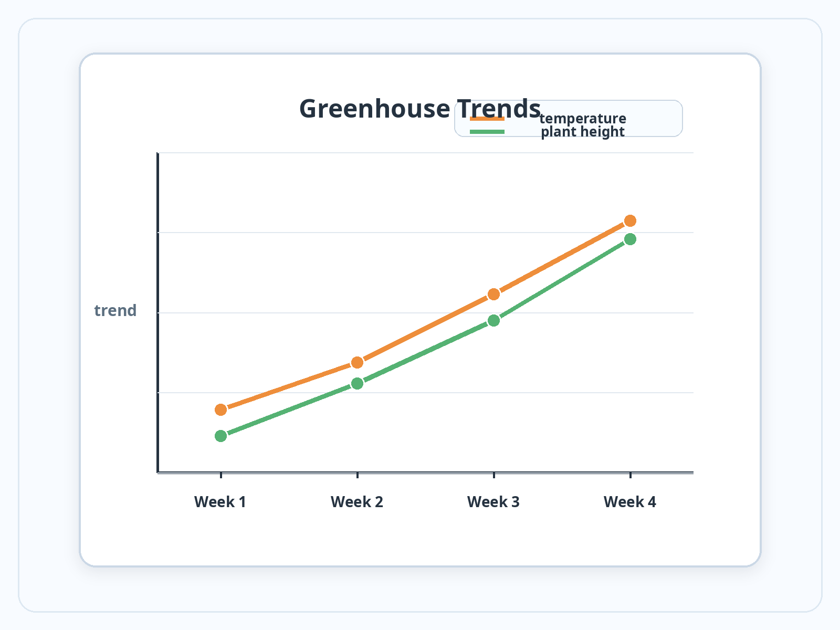Click the plant height legend label
This screenshot has height=630, width=840.
tap(583, 132)
